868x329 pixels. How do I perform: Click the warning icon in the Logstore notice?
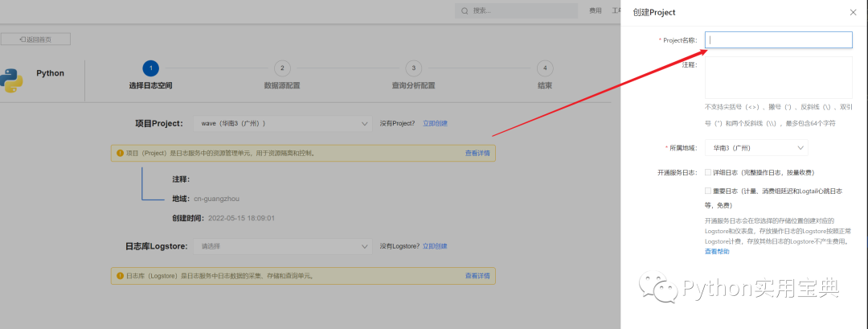(x=120, y=275)
